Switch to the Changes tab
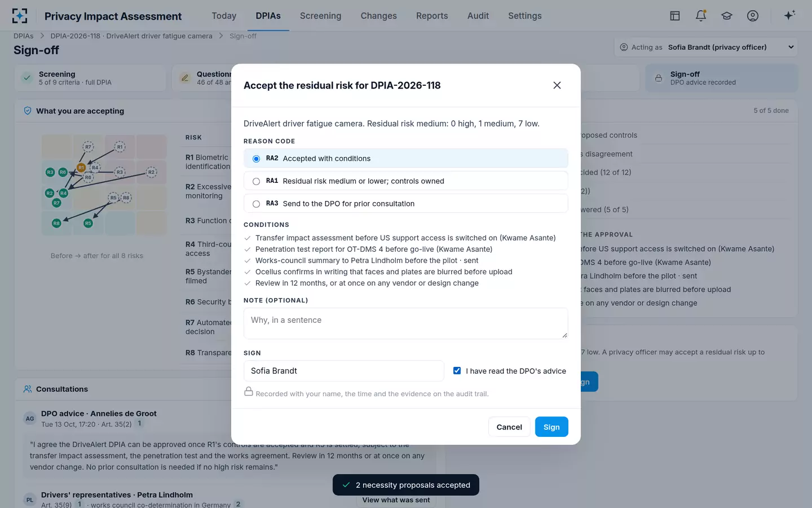The height and width of the screenshot is (508, 812). [x=379, y=16]
